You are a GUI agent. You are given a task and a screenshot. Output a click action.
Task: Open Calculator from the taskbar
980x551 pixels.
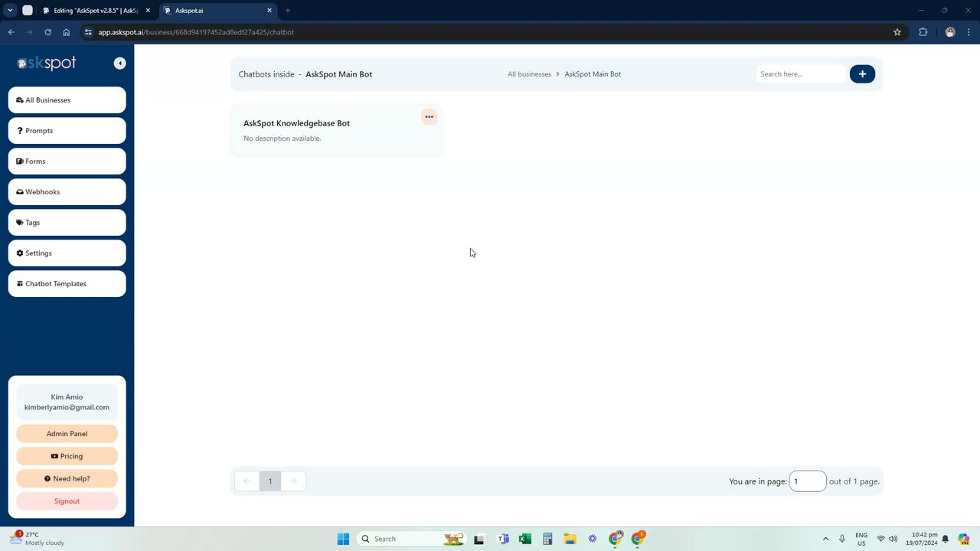coord(547,539)
